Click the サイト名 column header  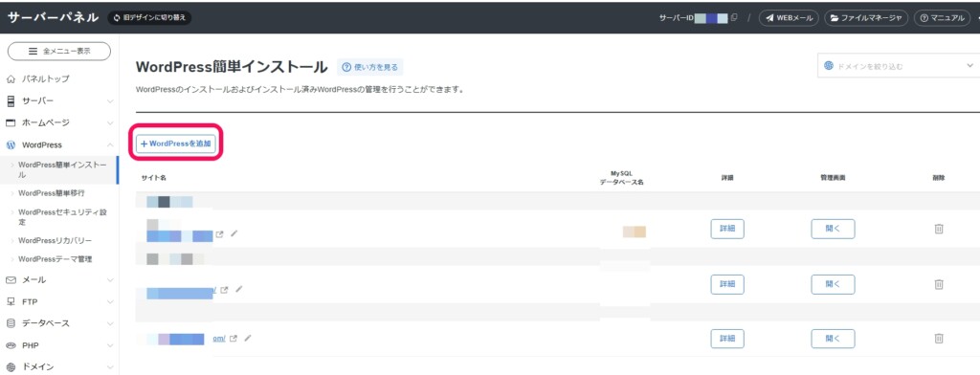click(154, 178)
